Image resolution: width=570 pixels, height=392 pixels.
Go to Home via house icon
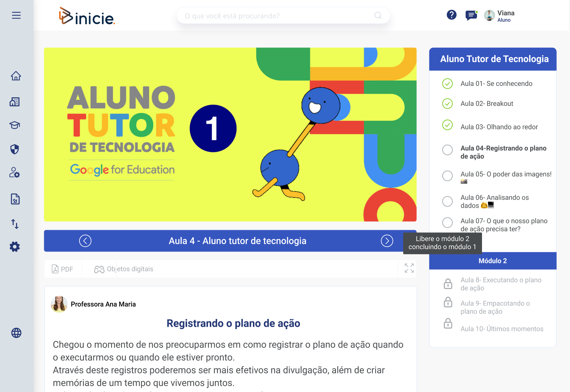(16, 76)
